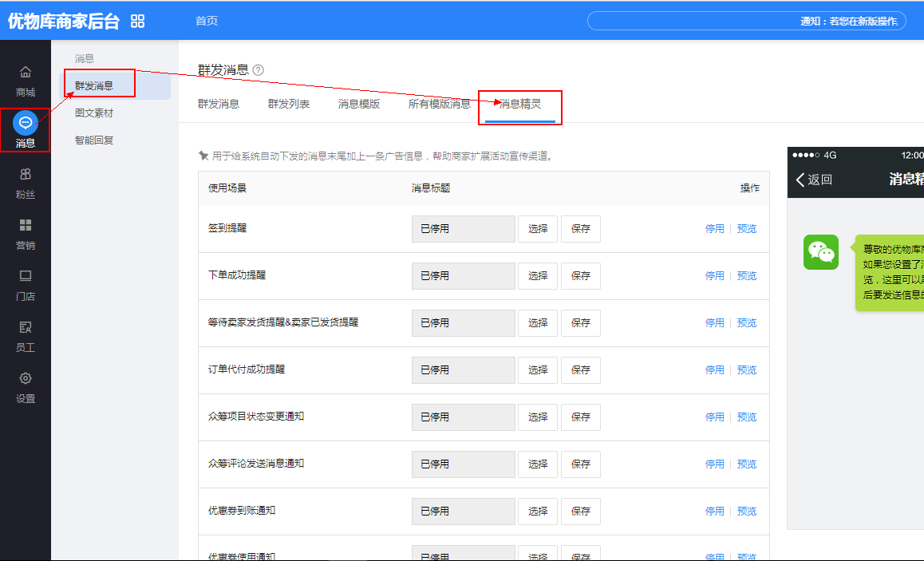
Task: Open the 所有模版消息 tab
Action: 439,104
